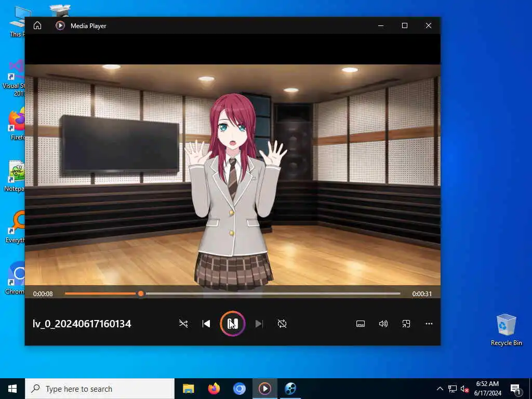Click the Media Player app logo

click(x=60, y=25)
